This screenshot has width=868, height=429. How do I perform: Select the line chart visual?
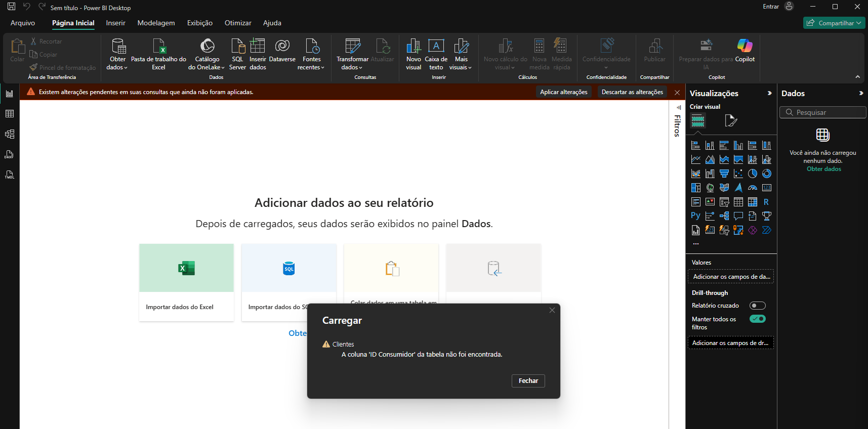point(696,159)
